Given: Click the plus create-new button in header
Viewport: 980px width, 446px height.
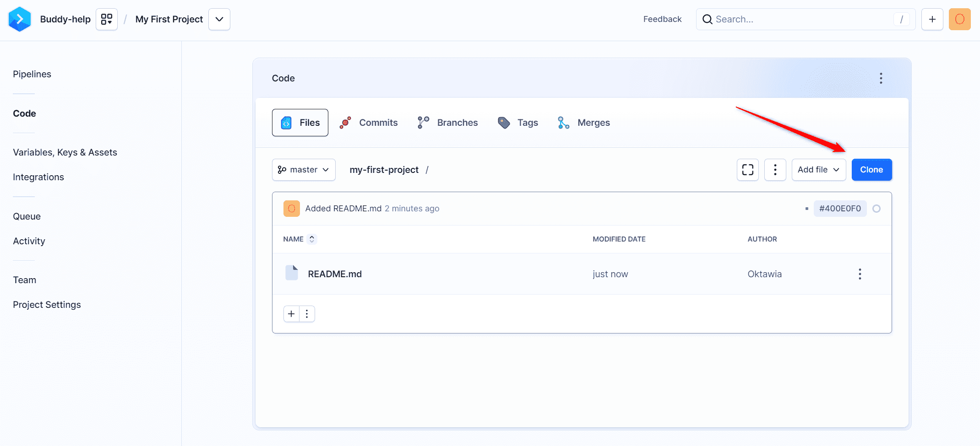Looking at the screenshot, I should (x=932, y=19).
